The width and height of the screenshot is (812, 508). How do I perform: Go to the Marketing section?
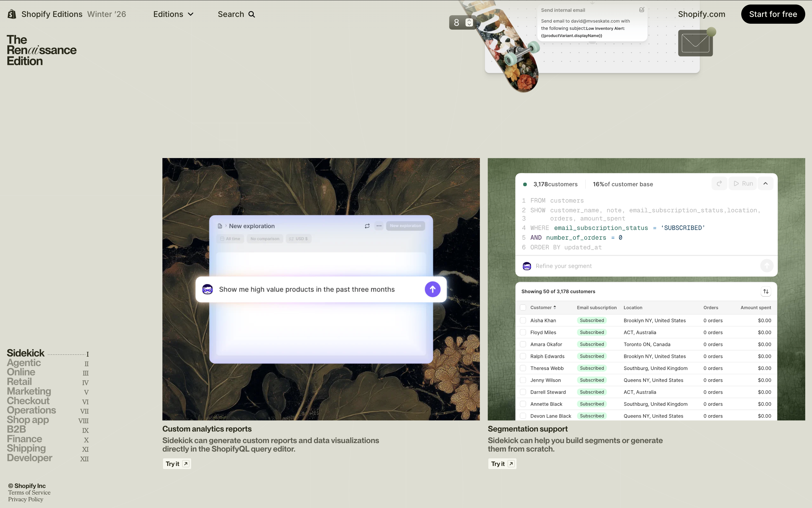(x=29, y=391)
